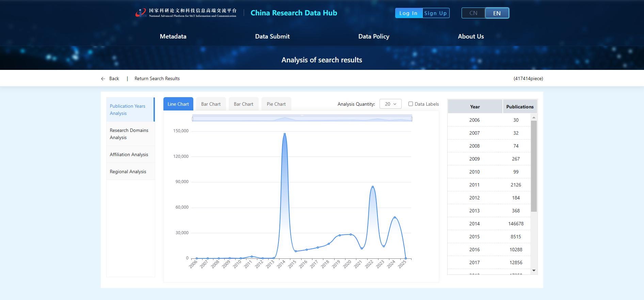Open the Analysis Quantity dropdown
Screen dimensions: 644x300
(390, 104)
